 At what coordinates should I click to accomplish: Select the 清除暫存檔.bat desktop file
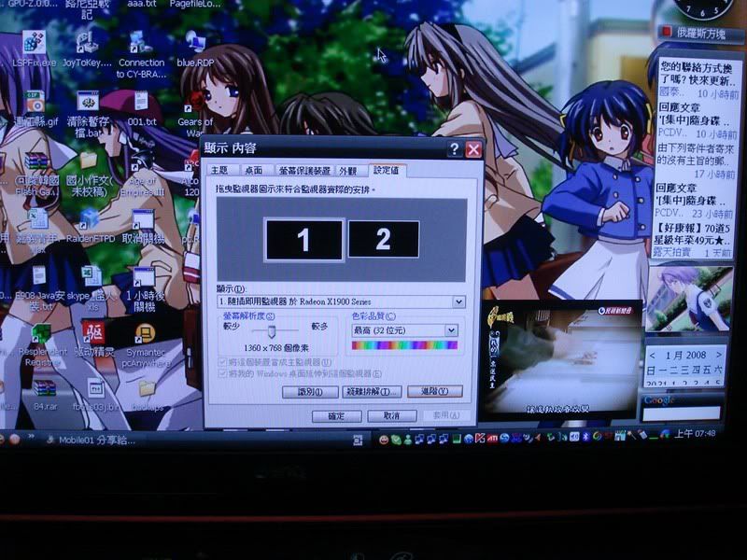(88, 113)
